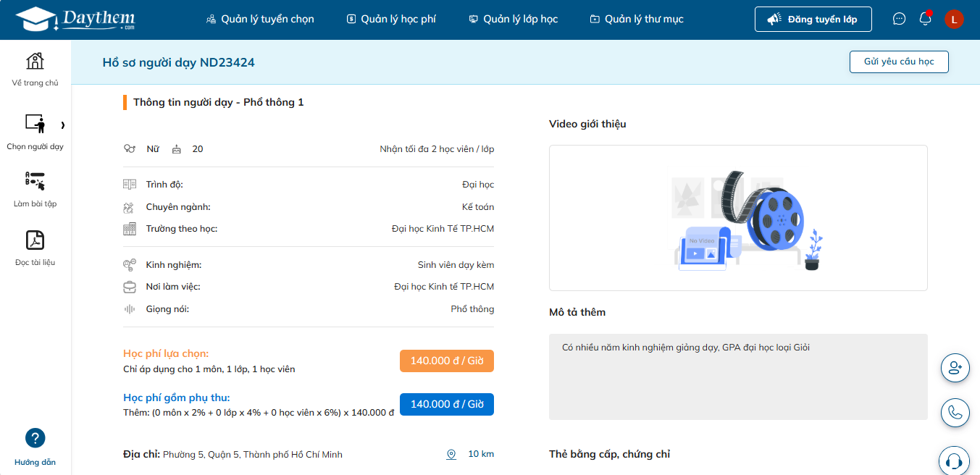Open Quản lý tuyển chọn menu
980x475 pixels.
click(x=260, y=20)
